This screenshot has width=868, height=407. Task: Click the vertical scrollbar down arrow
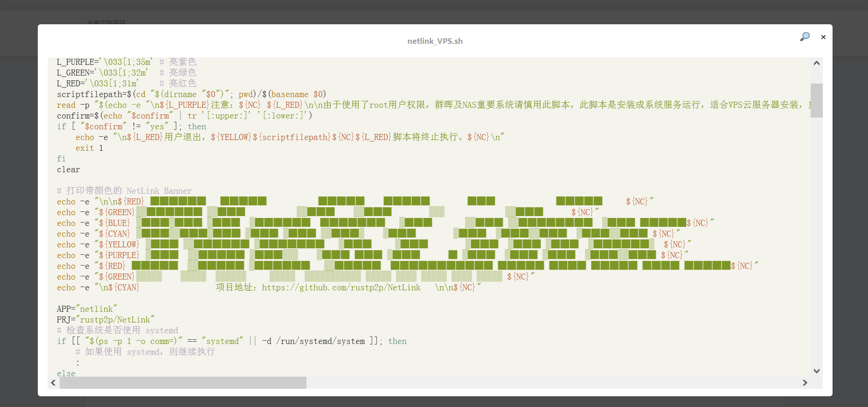coord(816,371)
